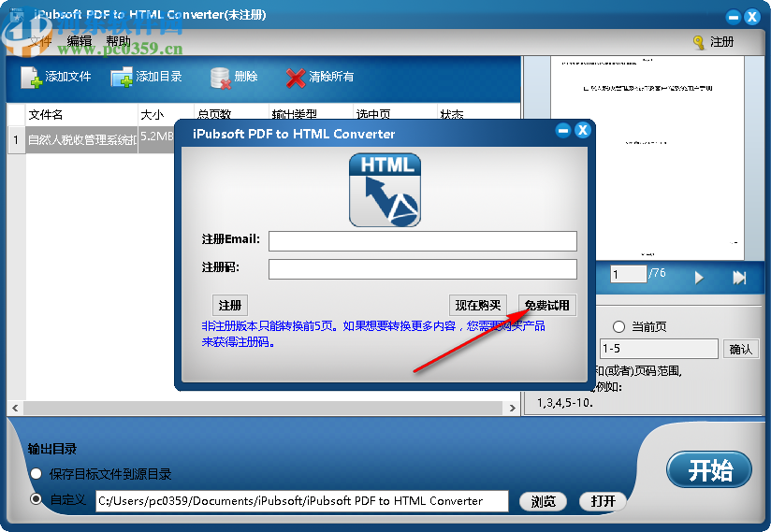Jump to last preview page
This screenshot has height=532, width=771.
[x=739, y=278]
